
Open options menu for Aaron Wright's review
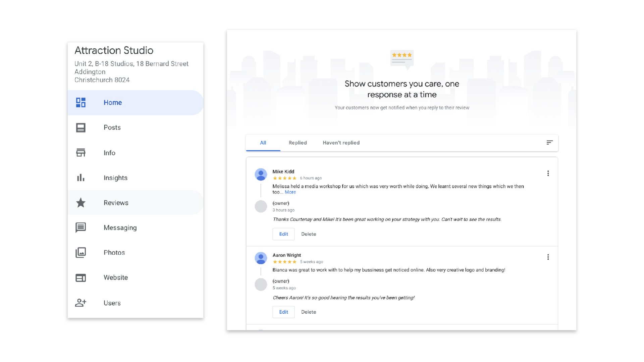pos(548,257)
